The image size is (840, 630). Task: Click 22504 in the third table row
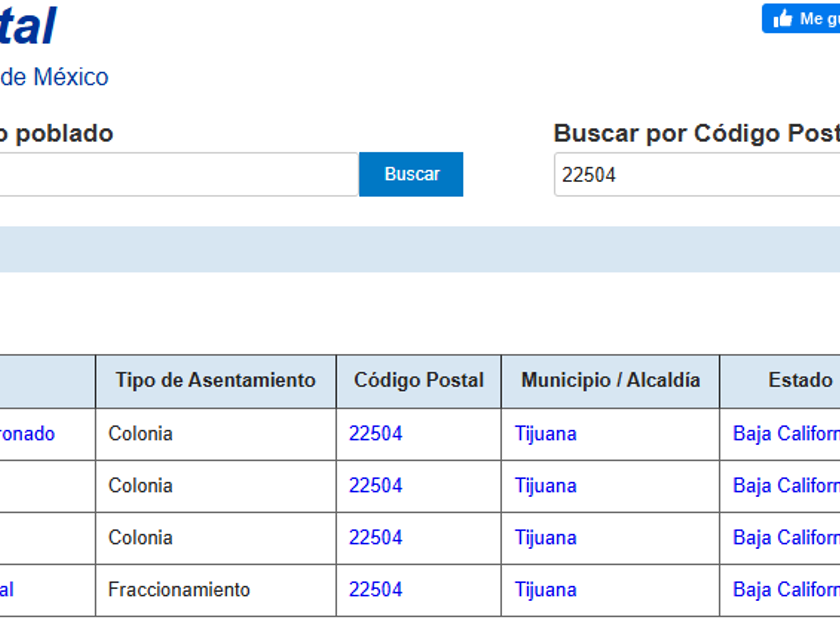(x=375, y=538)
